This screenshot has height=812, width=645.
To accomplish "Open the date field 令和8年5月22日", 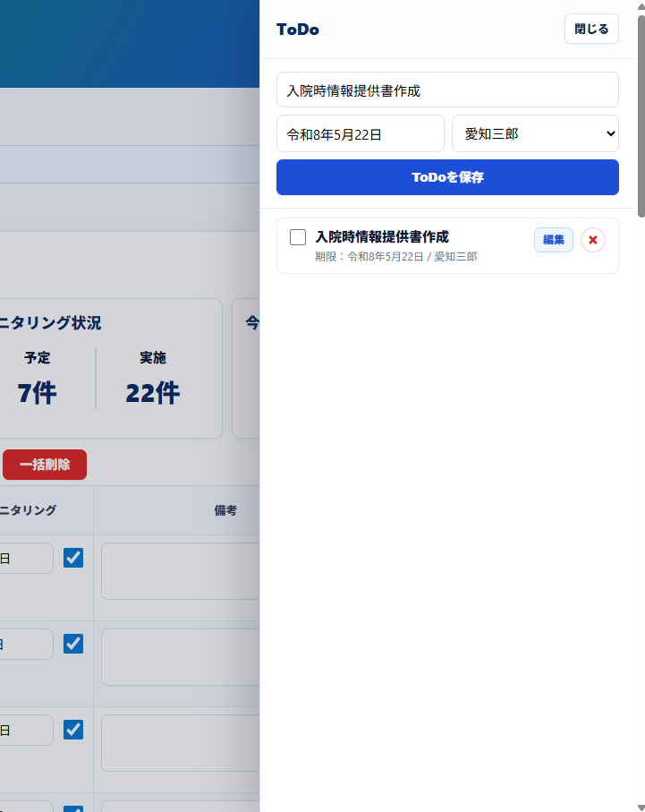I will (x=361, y=134).
